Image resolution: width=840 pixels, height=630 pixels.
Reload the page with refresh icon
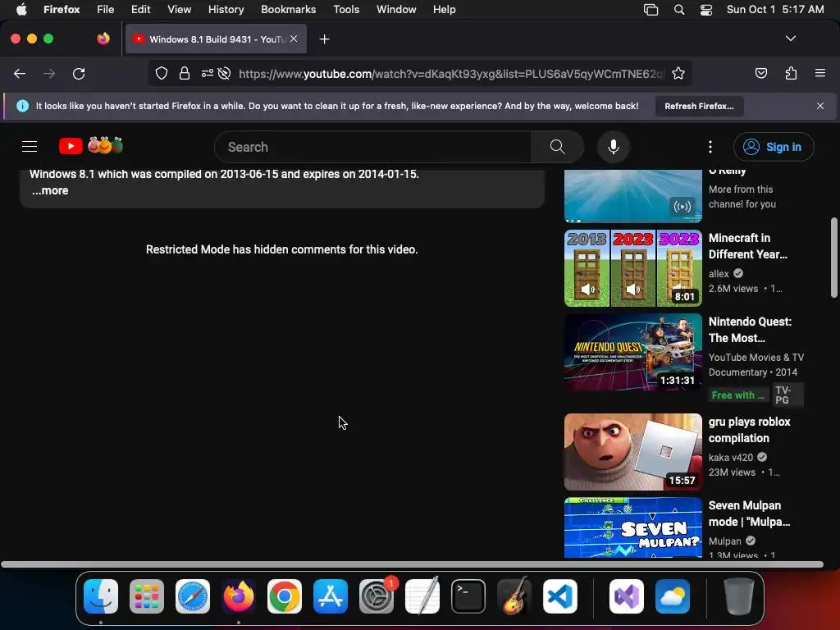point(79,73)
